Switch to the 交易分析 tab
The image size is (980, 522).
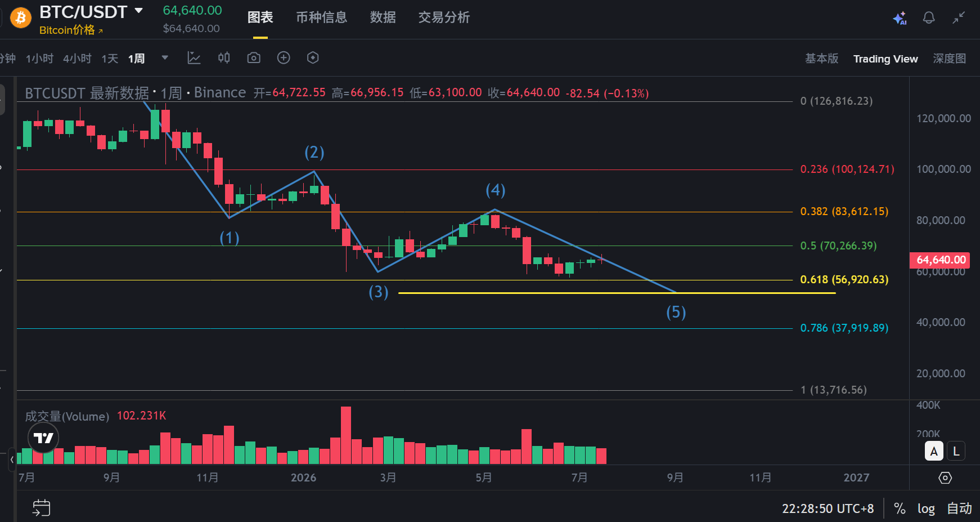(x=444, y=17)
